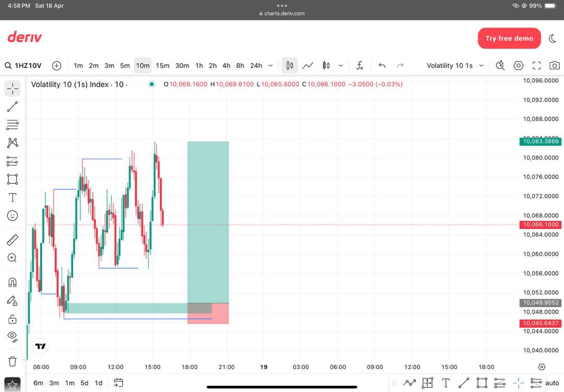Click the battery indicator in status bar
This screenshot has height=392, width=564.
pos(551,6)
